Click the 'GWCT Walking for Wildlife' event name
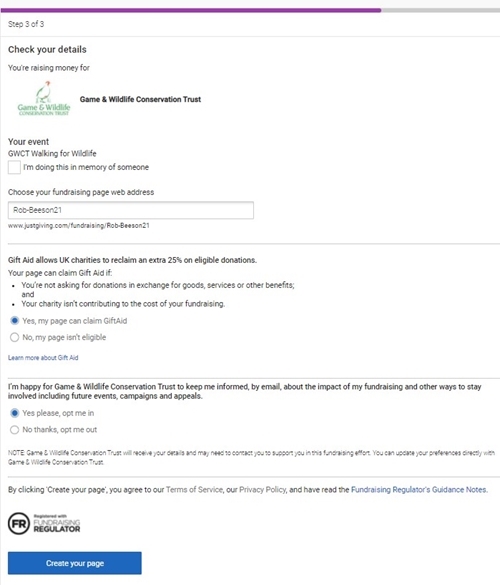This screenshot has width=500, height=585. coord(52,153)
